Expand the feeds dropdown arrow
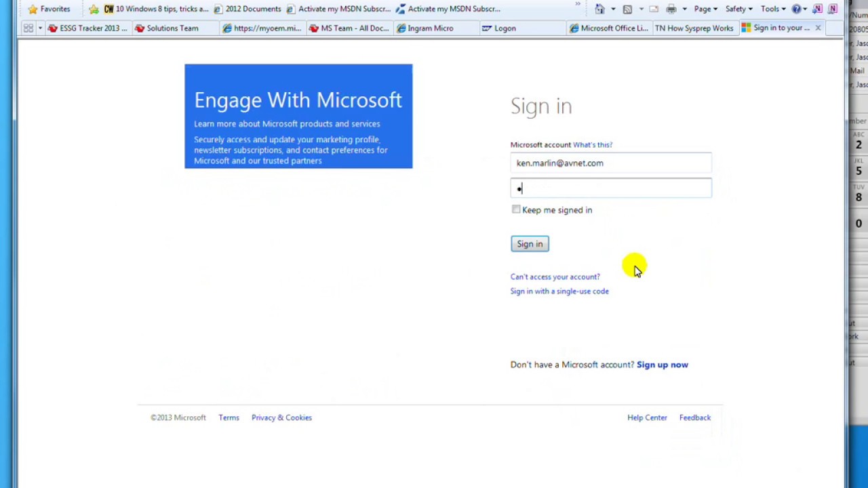The image size is (868, 488). pos(641,9)
